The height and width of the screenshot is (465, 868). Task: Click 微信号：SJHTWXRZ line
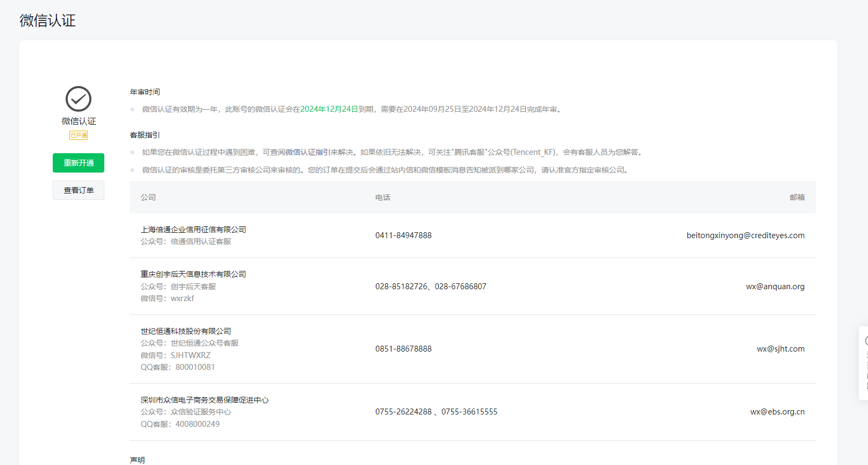pyautogui.click(x=176, y=355)
